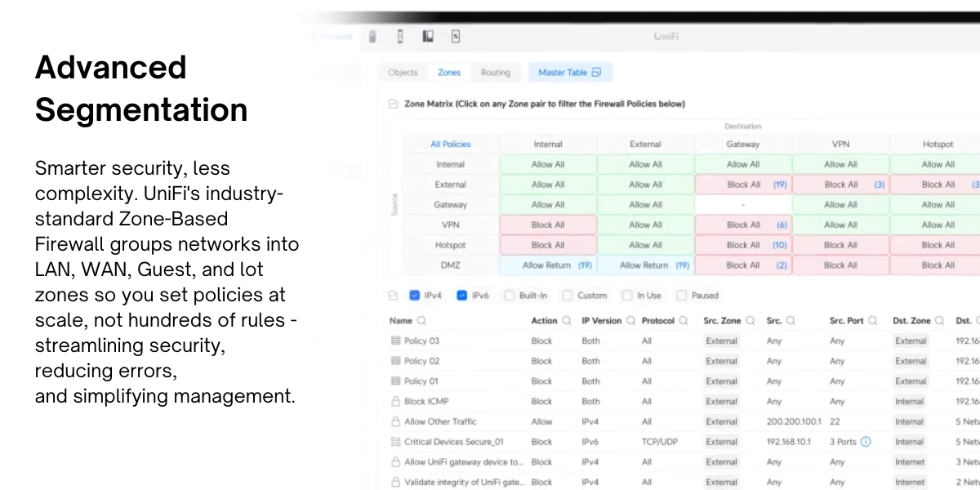The image size is (980, 490).
Task: Select VPN to Internal Block All cell
Action: point(548,225)
